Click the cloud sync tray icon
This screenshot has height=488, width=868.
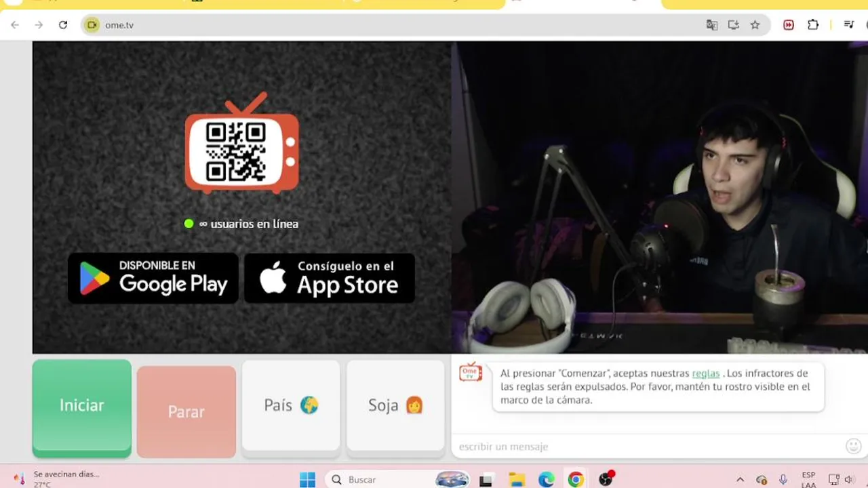(762, 480)
